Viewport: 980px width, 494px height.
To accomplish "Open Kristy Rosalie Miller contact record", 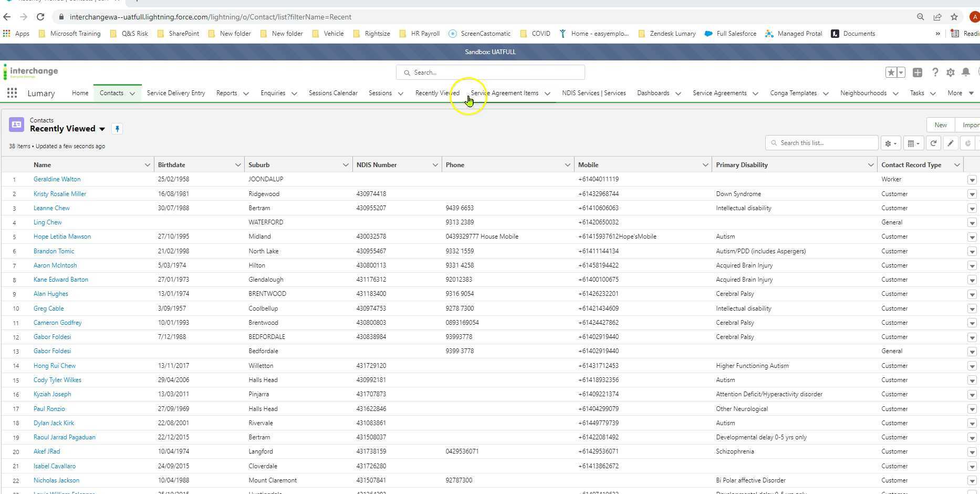I will click(60, 194).
